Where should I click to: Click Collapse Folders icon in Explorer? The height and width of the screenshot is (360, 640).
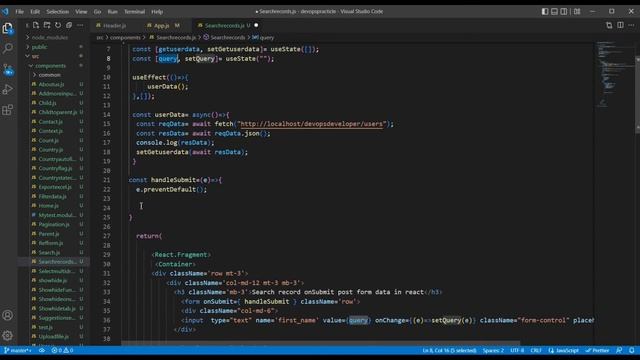(x=69, y=25)
